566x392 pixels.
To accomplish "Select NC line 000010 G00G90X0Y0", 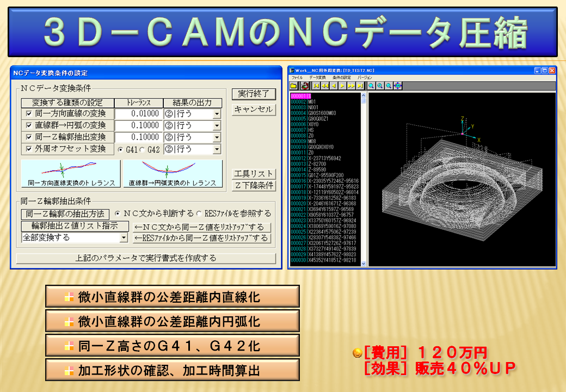I will tap(312, 147).
